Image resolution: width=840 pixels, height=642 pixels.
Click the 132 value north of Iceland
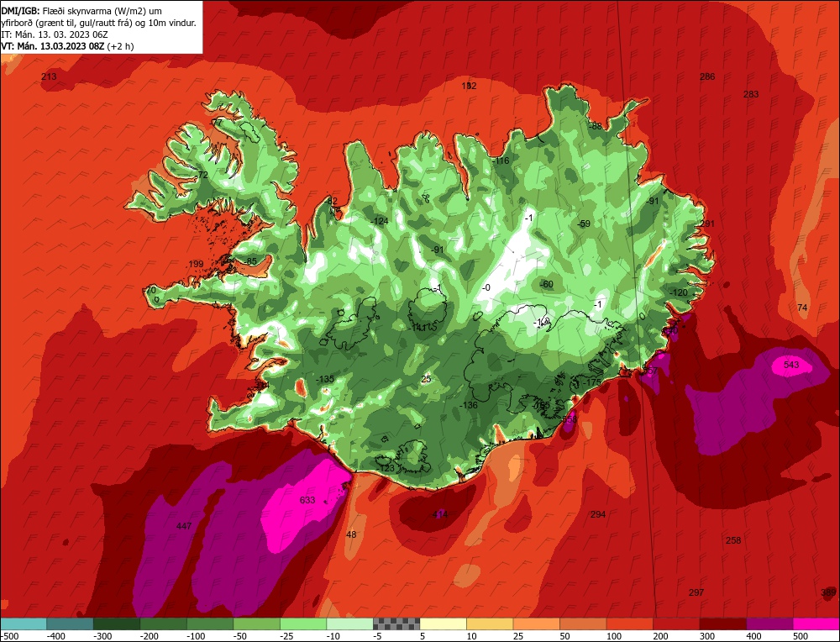click(469, 86)
